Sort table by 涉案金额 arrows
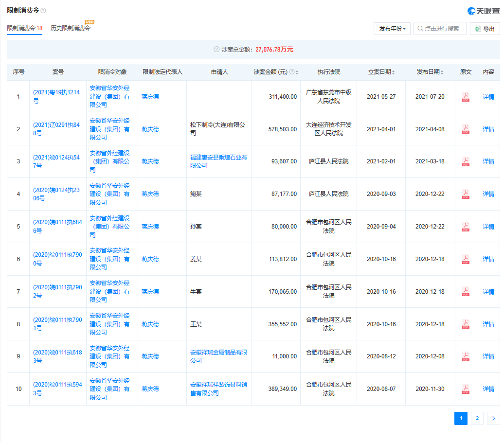Viewport: 504px width, 442px height. click(x=297, y=72)
